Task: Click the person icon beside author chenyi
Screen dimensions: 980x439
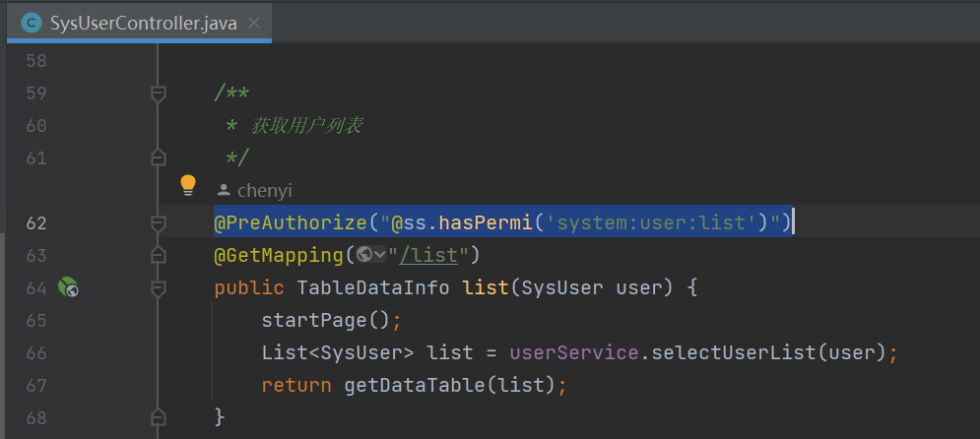Action: pos(224,190)
